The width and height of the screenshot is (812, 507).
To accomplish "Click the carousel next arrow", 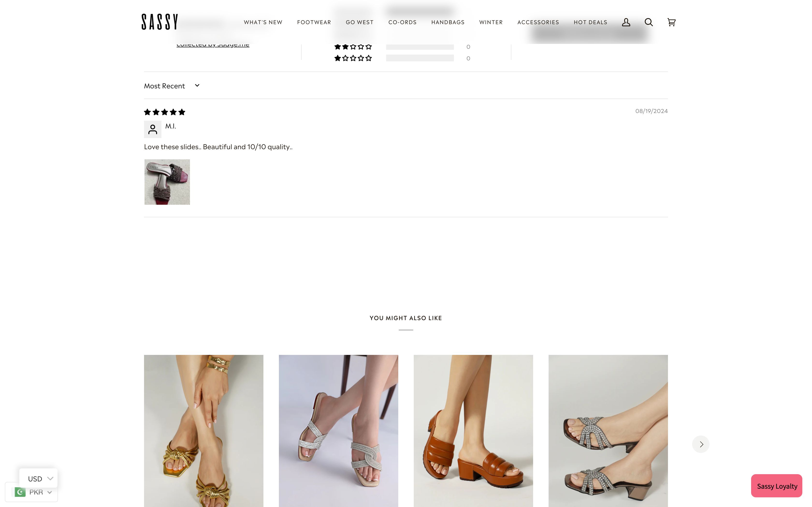I will 701,444.
